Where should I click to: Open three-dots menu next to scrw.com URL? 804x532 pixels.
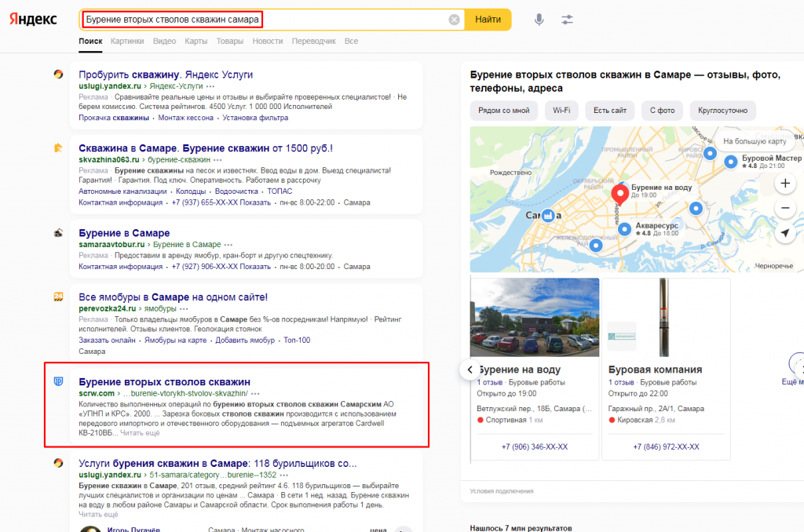[x=255, y=394]
